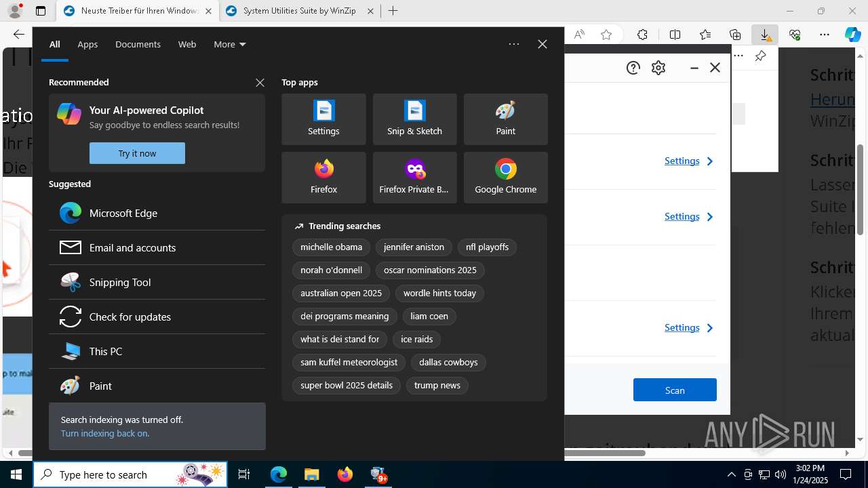
Task: Choose oscar nominations 2025 trending search
Action: coord(430,270)
